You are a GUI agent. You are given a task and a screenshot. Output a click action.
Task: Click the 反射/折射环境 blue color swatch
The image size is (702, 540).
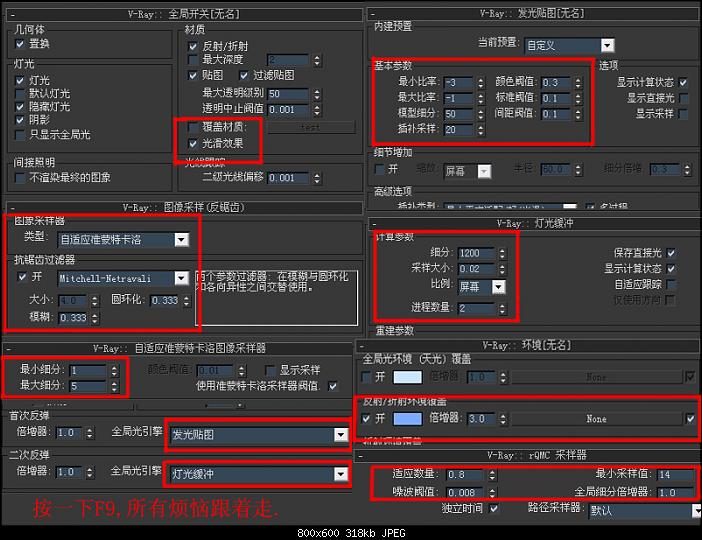[407, 419]
